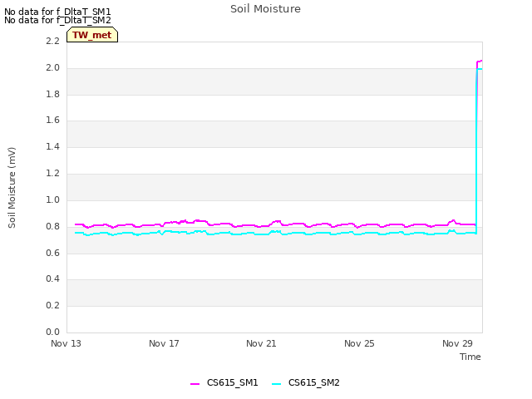Click the 0.8 y-axis tick label
Image resolution: width=532 pixels, height=399 pixels.
click(53, 226)
